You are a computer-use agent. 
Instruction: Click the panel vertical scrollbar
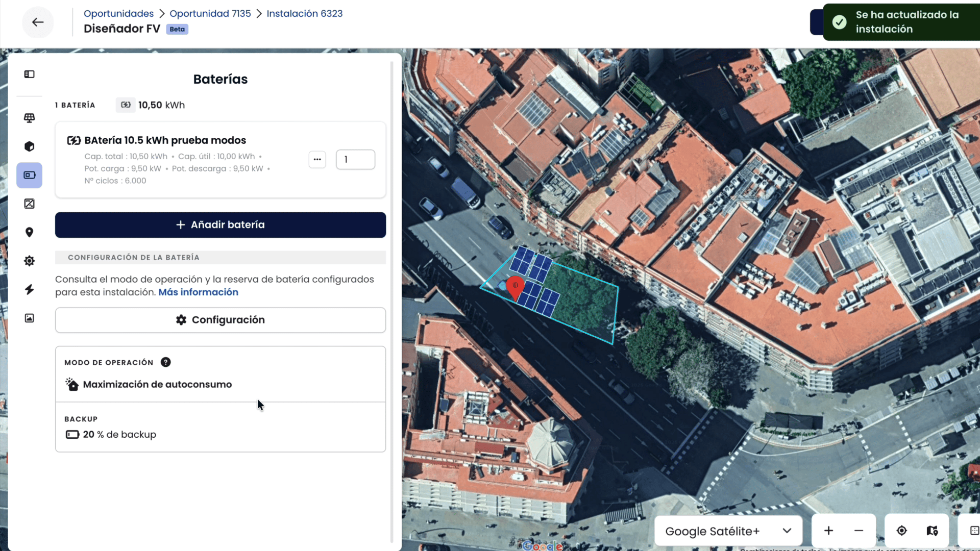391,301
